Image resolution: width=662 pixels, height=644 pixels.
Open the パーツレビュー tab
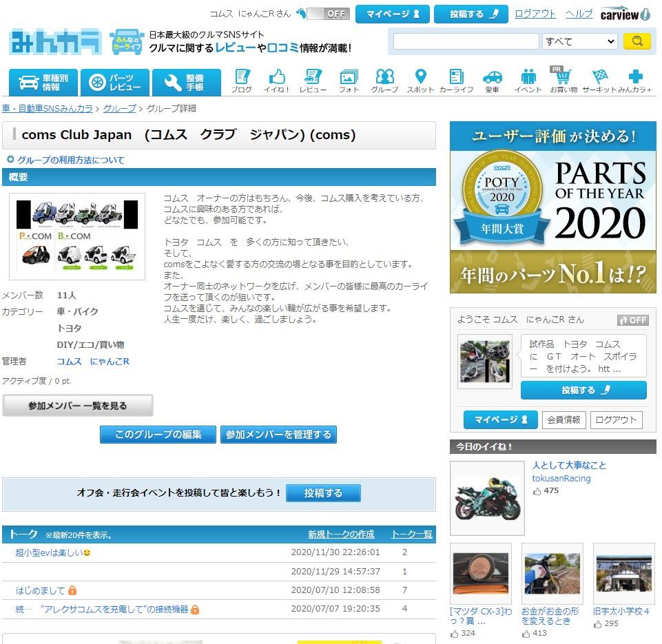click(115, 82)
